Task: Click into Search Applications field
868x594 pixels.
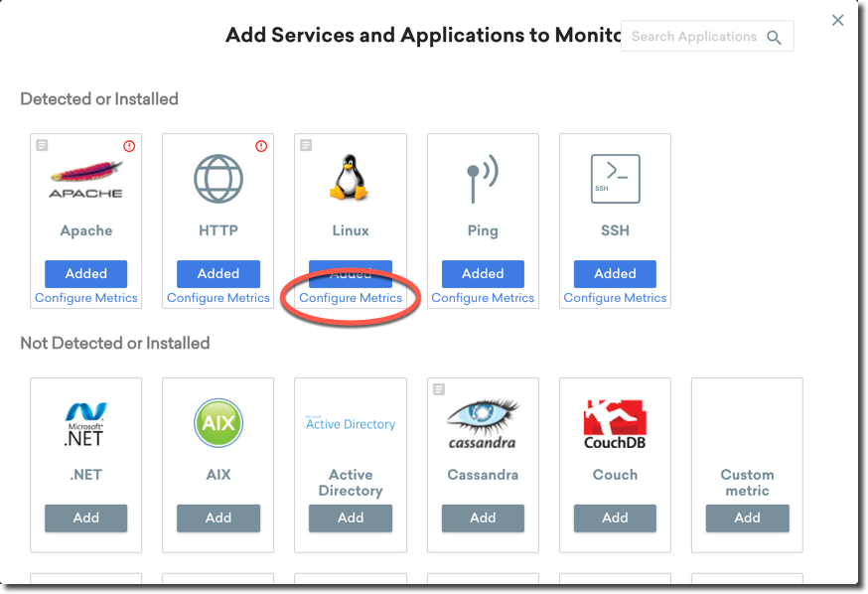Action: coord(707,37)
